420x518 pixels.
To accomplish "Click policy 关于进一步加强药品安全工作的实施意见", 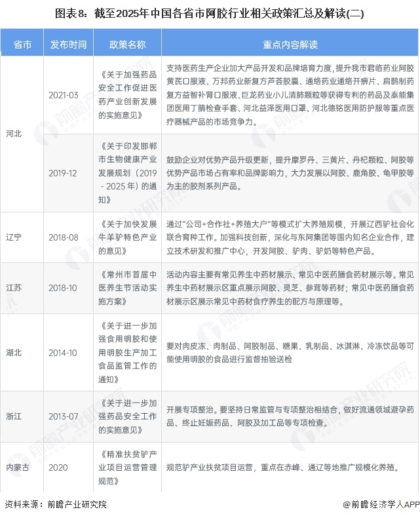I will pos(128,416).
